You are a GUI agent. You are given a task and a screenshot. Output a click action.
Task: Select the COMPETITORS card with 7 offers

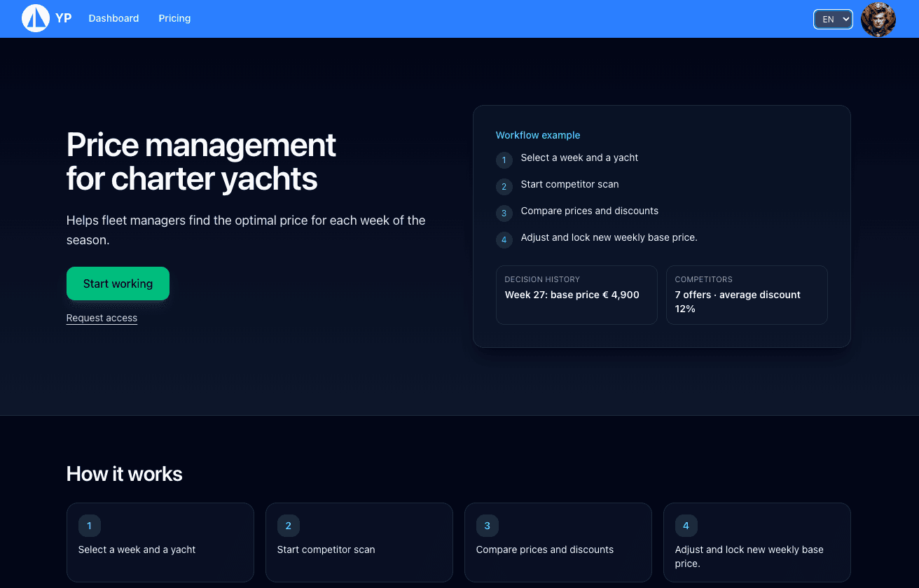point(747,295)
